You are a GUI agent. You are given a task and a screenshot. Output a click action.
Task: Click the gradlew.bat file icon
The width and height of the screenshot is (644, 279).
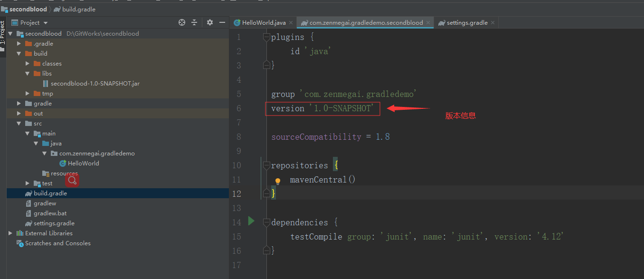coord(28,213)
